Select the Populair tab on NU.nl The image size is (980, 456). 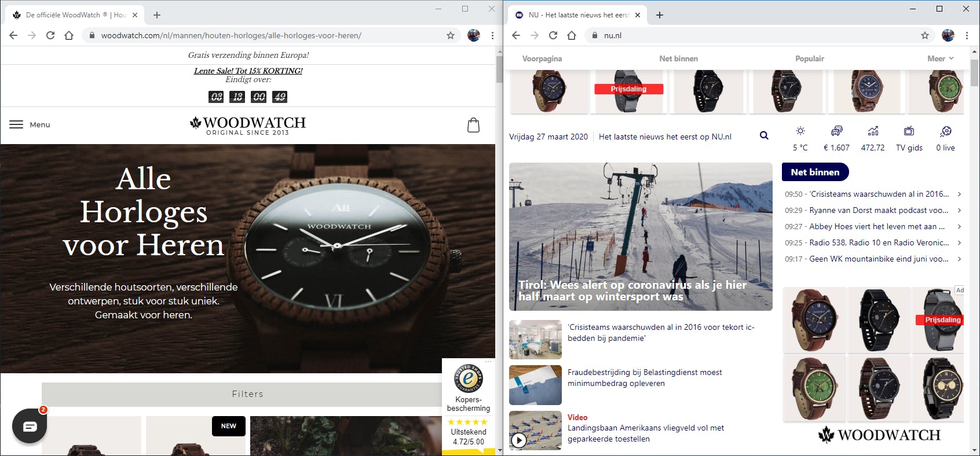[810, 58]
